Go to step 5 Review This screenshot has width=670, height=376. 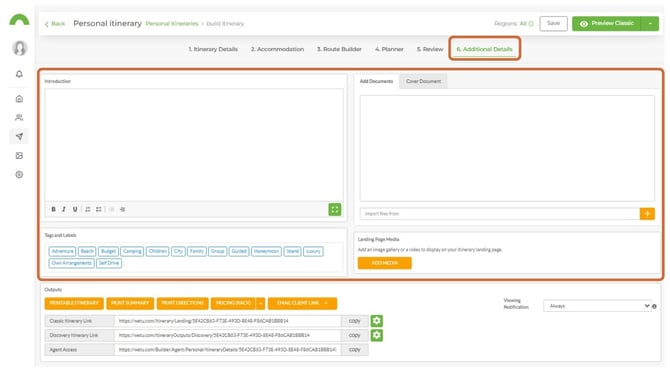click(430, 49)
